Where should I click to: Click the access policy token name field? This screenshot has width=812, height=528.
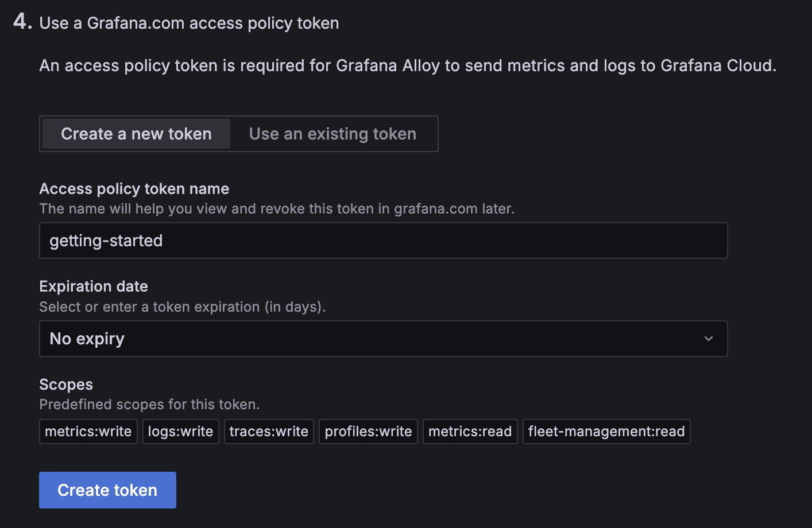click(383, 240)
